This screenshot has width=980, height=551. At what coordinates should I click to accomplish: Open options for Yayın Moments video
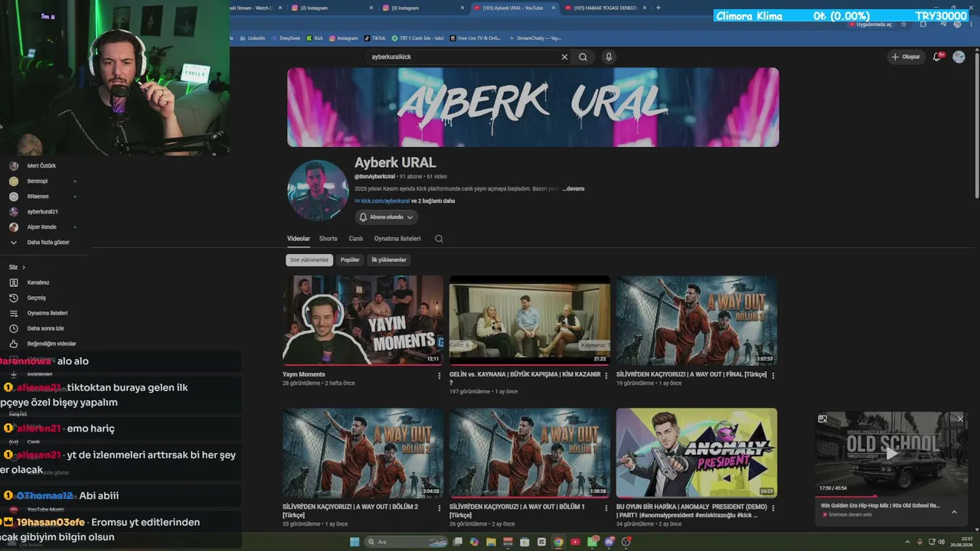click(x=439, y=376)
